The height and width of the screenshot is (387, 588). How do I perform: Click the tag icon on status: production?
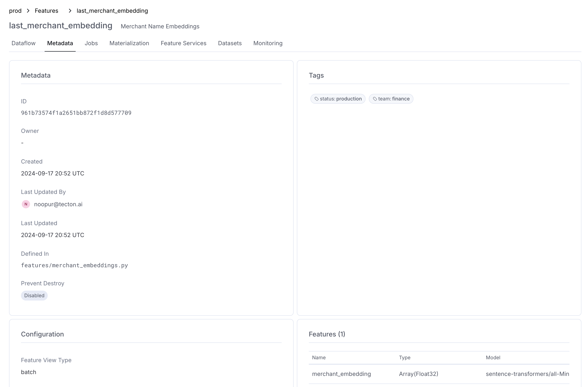[x=316, y=99]
